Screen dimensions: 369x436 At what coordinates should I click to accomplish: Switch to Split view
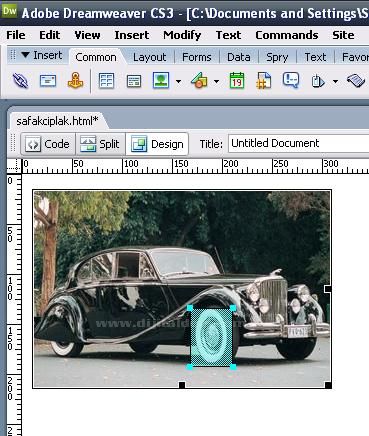pos(100,144)
